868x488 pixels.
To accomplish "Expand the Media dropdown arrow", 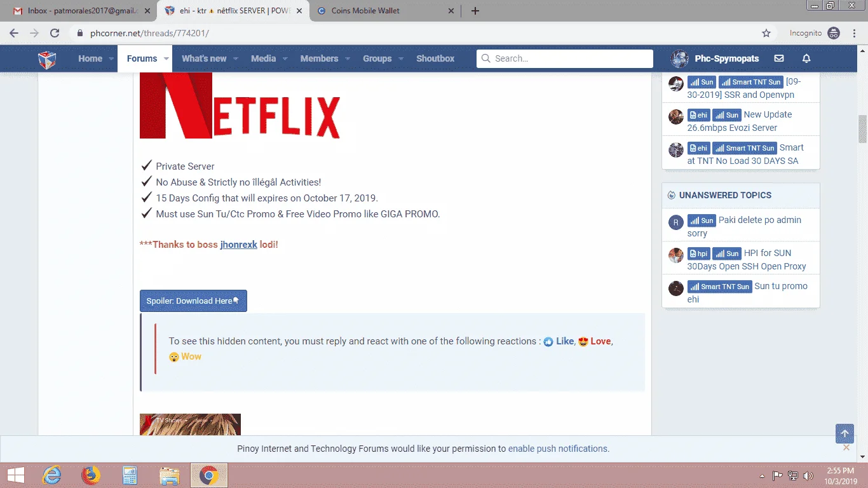I will point(285,58).
